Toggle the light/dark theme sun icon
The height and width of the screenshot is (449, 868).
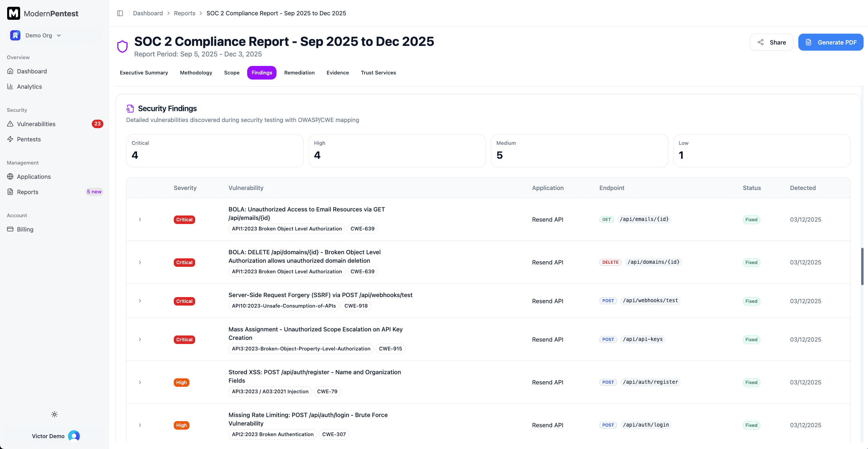54,414
